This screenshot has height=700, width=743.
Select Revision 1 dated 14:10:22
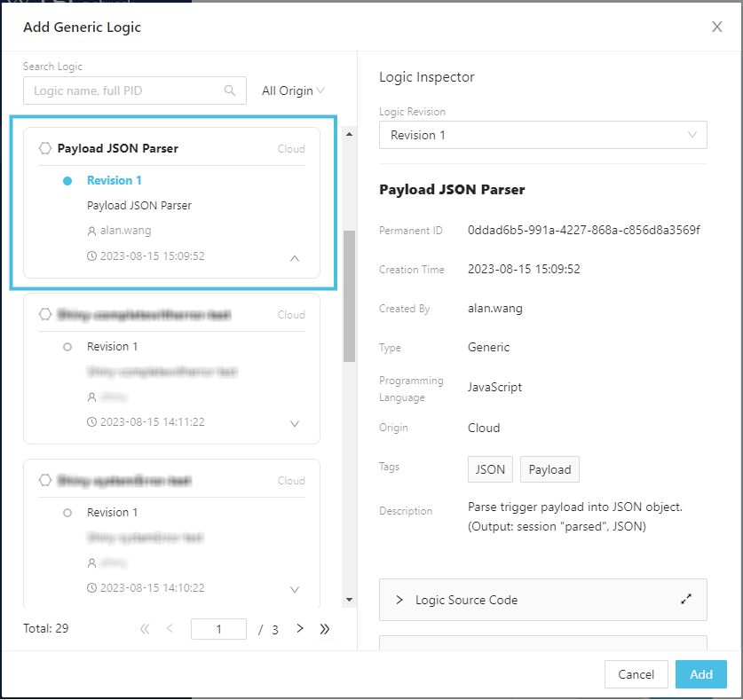coord(112,512)
